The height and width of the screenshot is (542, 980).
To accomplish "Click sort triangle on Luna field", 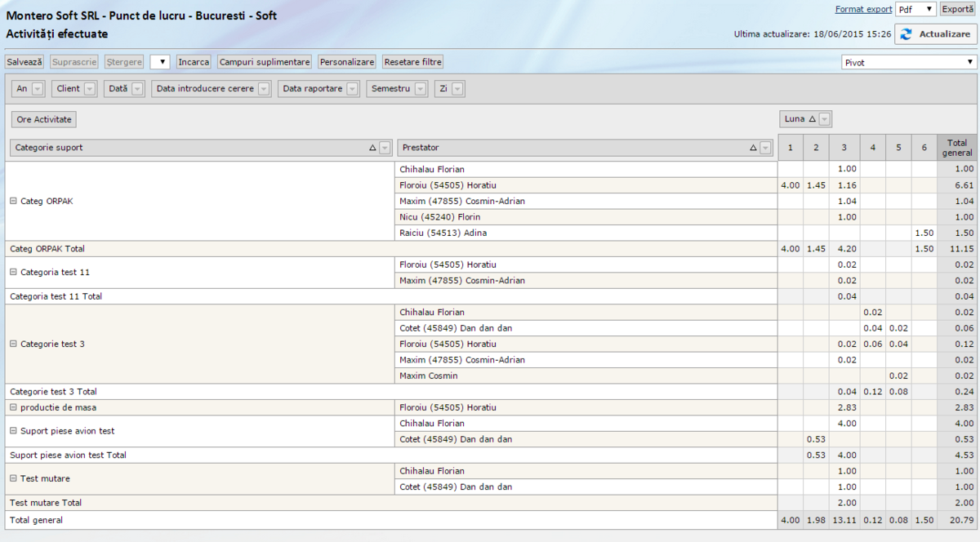I will [812, 119].
